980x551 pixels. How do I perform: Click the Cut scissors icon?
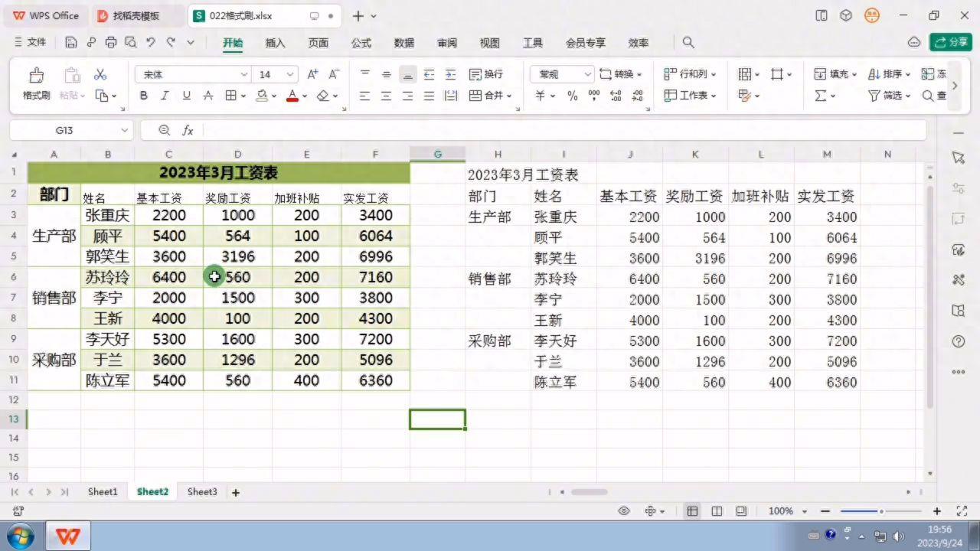(100, 75)
